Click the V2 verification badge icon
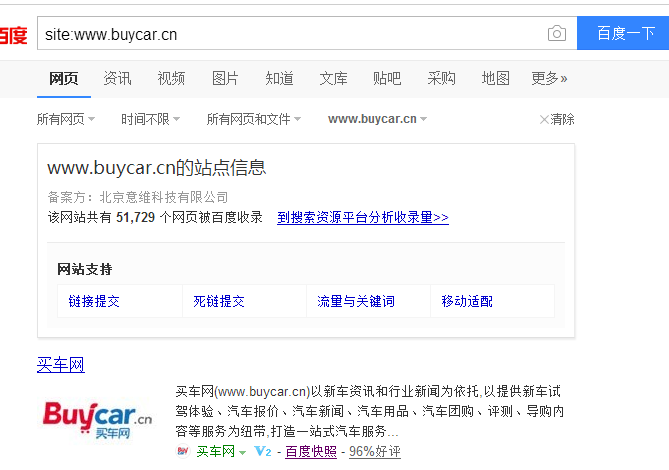Viewport: 669px width, 470px height. [262, 451]
